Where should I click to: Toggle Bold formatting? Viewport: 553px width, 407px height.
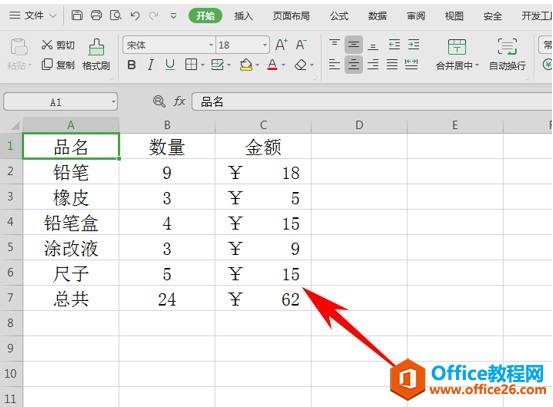pyautogui.click(x=132, y=65)
